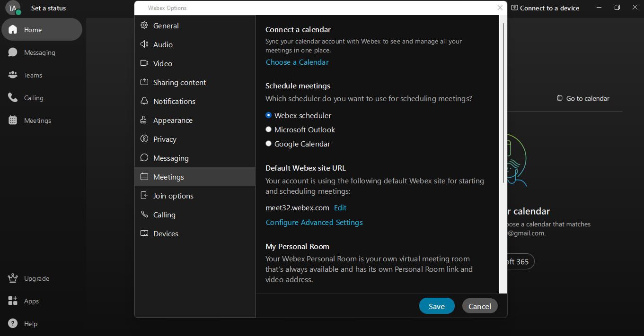Open the General options tab
Screen dimensions: 644x336
166,26
